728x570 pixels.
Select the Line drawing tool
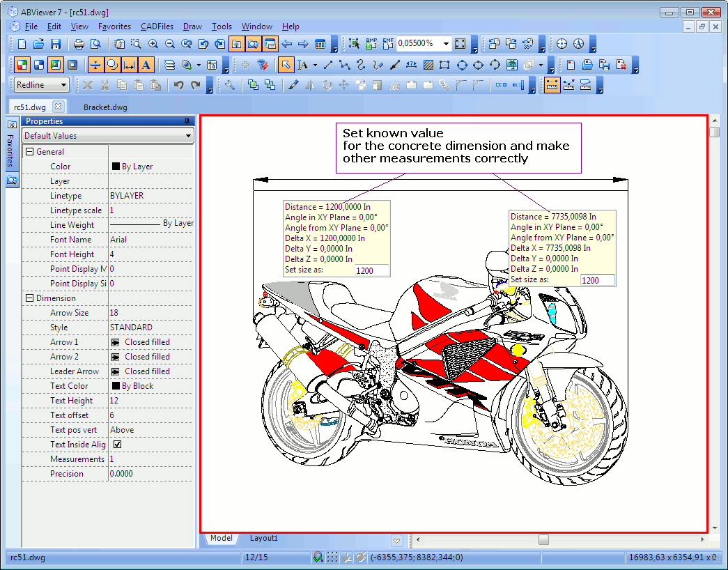tap(328, 65)
